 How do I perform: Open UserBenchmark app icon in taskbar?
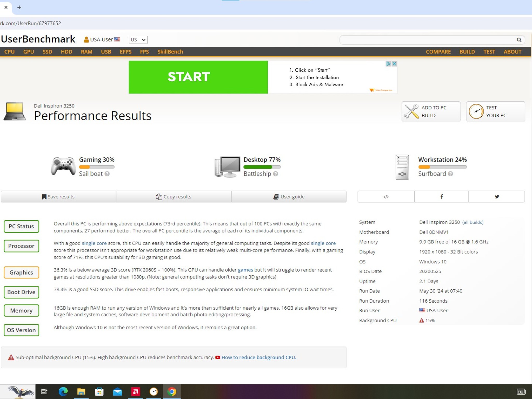tap(154, 391)
